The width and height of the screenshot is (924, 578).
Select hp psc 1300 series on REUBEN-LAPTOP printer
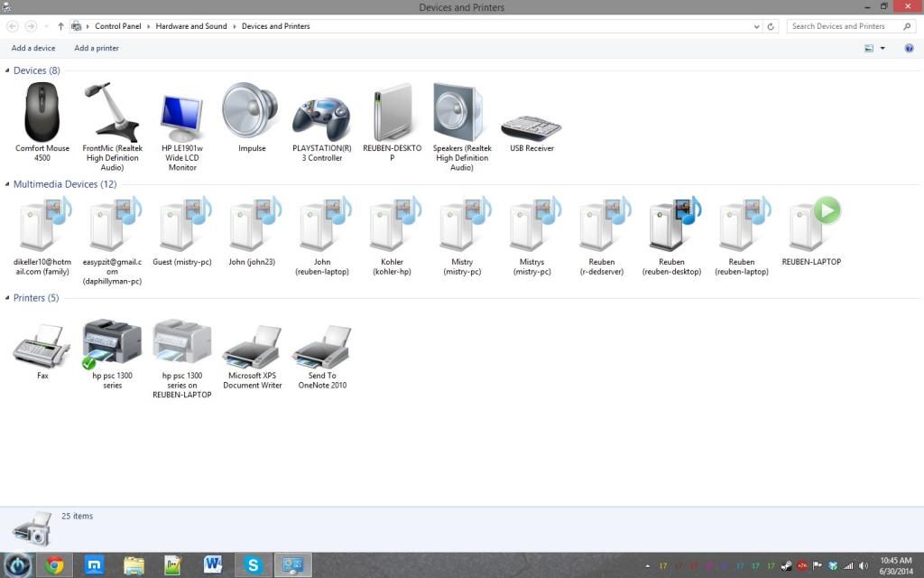[182, 359]
